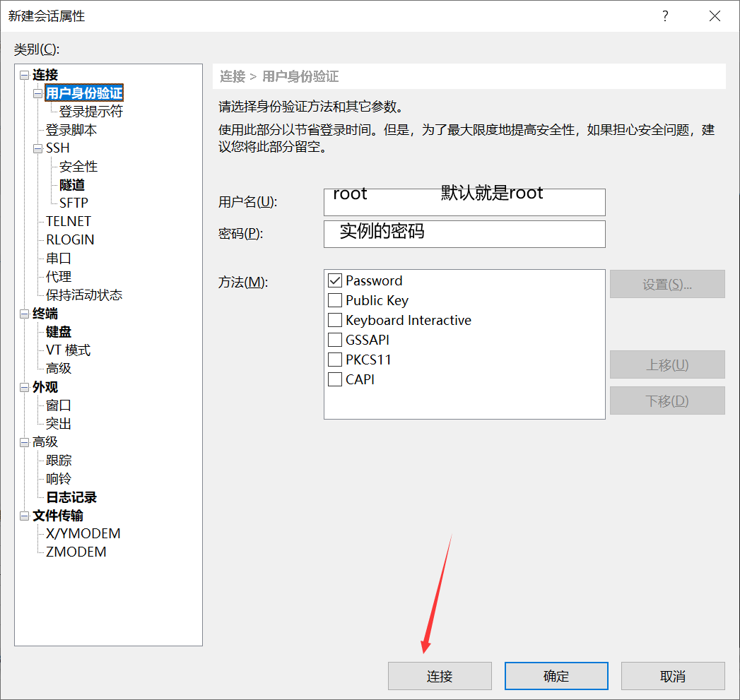Check the CAPI method checkbox

(x=335, y=380)
